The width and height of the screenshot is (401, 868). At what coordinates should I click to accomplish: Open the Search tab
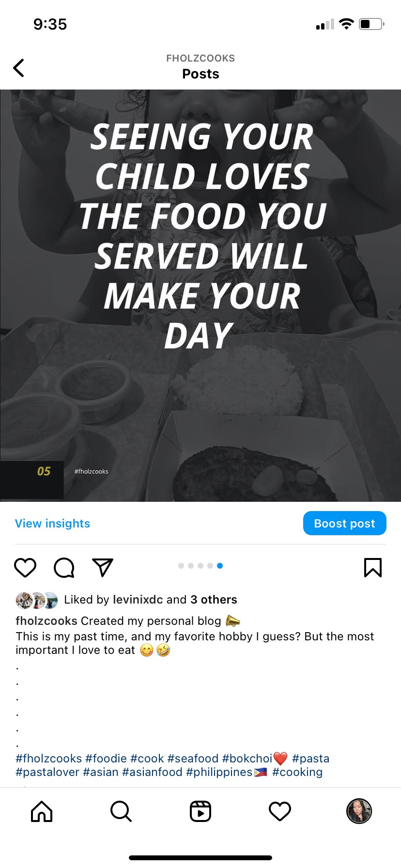pyautogui.click(x=121, y=811)
